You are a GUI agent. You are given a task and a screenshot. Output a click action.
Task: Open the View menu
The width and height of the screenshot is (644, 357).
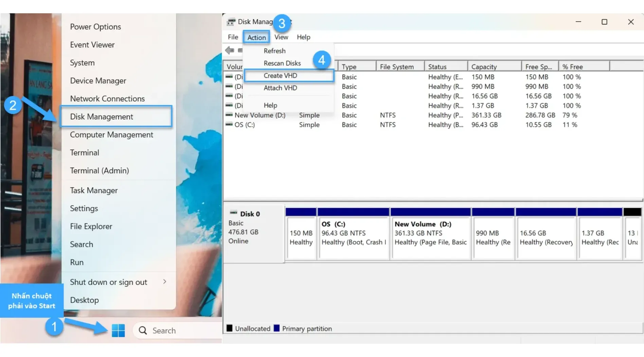click(281, 37)
